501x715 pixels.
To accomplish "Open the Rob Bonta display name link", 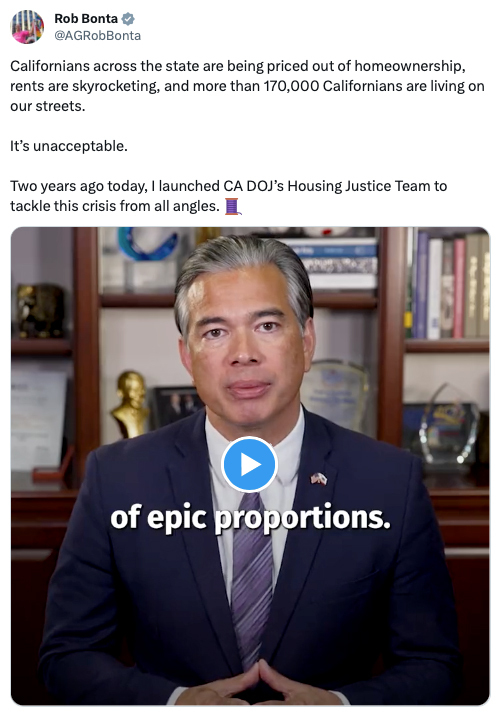I will tap(86, 19).
